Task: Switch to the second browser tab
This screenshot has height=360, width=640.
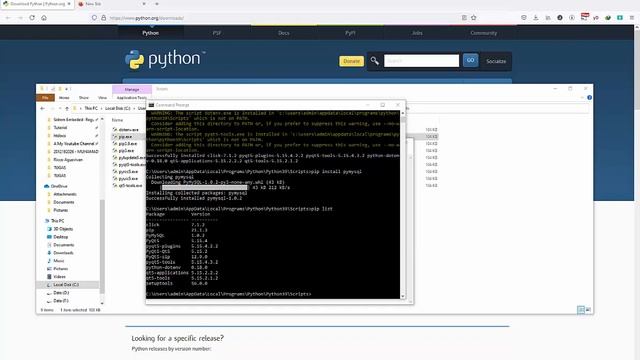Action: (110, 4)
